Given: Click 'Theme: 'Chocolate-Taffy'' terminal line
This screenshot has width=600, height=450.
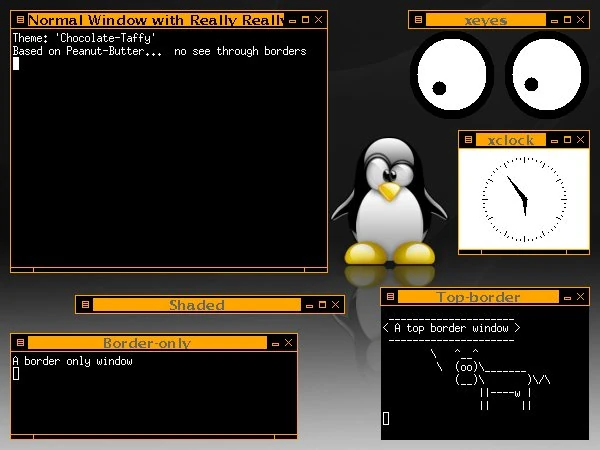Looking at the screenshot, I should (x=84, y=38).
